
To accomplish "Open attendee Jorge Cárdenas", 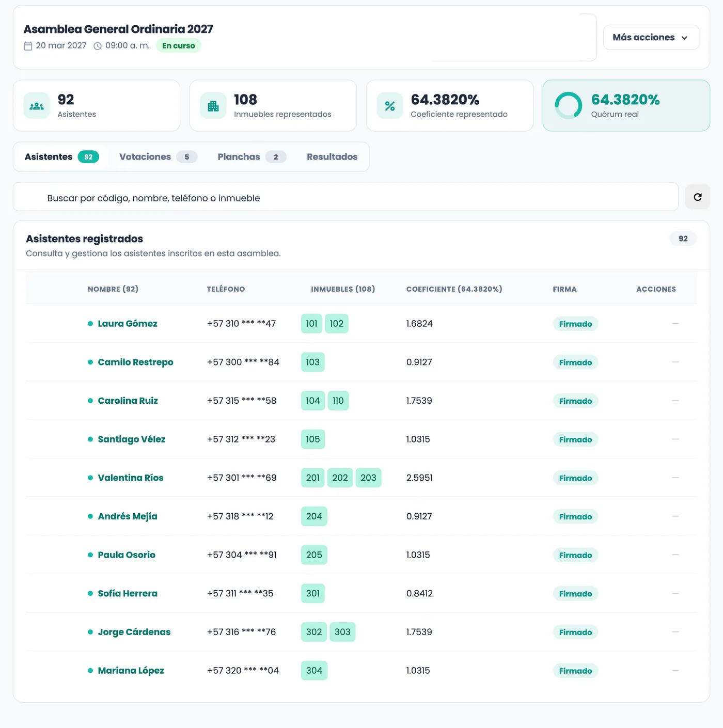I will [134, 632].
